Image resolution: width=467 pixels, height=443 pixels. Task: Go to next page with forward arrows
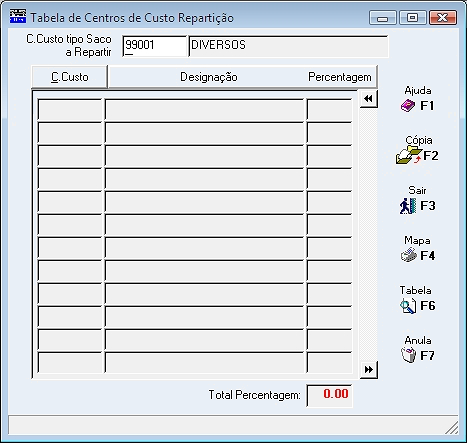coord(368,370)
